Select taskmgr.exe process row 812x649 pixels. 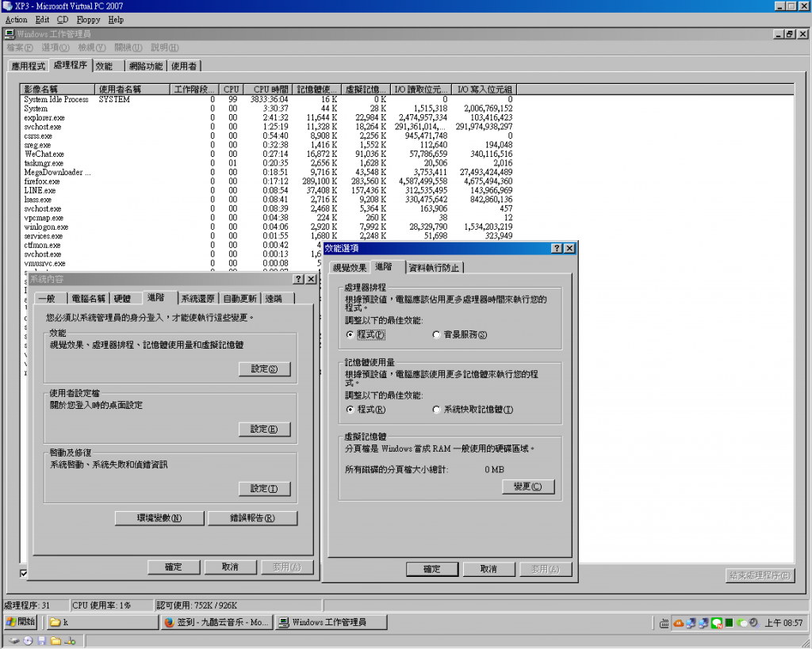tap(268, 163)
